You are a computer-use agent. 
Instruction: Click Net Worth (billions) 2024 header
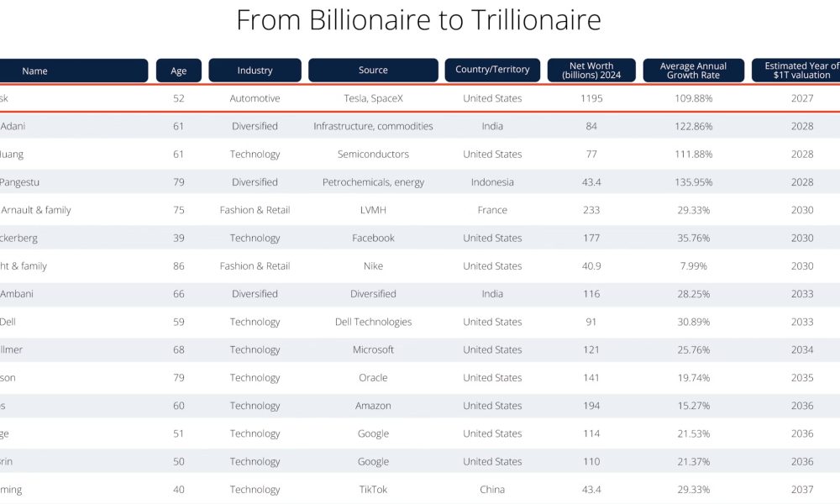click(x=591, y=71)
